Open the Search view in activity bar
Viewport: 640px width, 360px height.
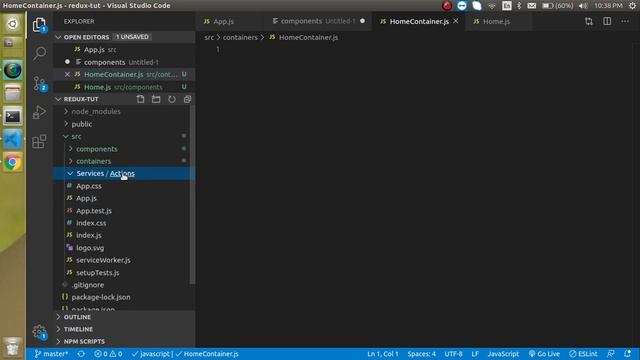tap(40, 53)
